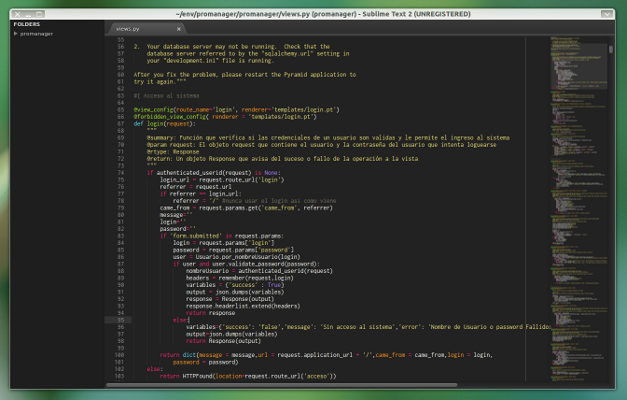Click 'output = json.dumps(variables)' on line 91

(235, 292)
